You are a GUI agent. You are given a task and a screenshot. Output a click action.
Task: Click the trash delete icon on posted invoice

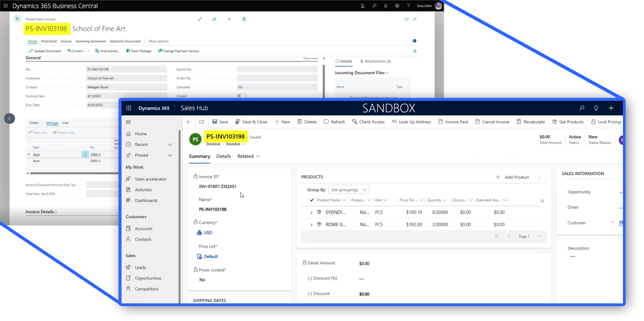click(x=244, y=19)
